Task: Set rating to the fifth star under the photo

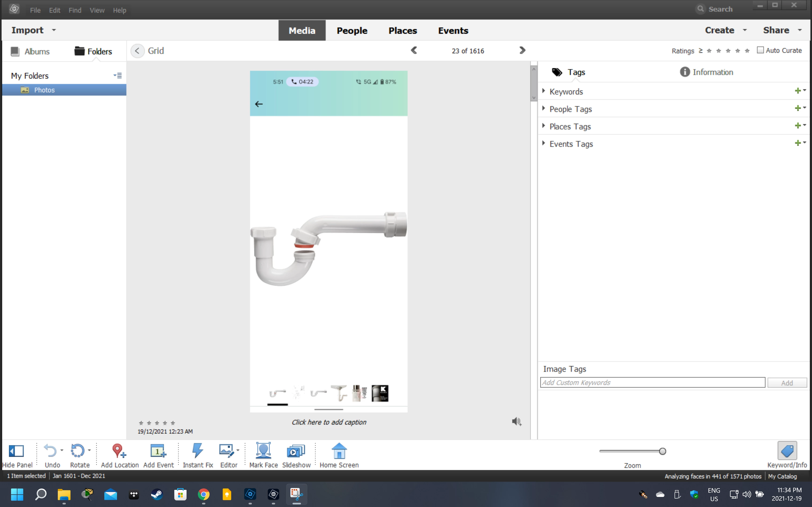Action: [x=173, y=423]
